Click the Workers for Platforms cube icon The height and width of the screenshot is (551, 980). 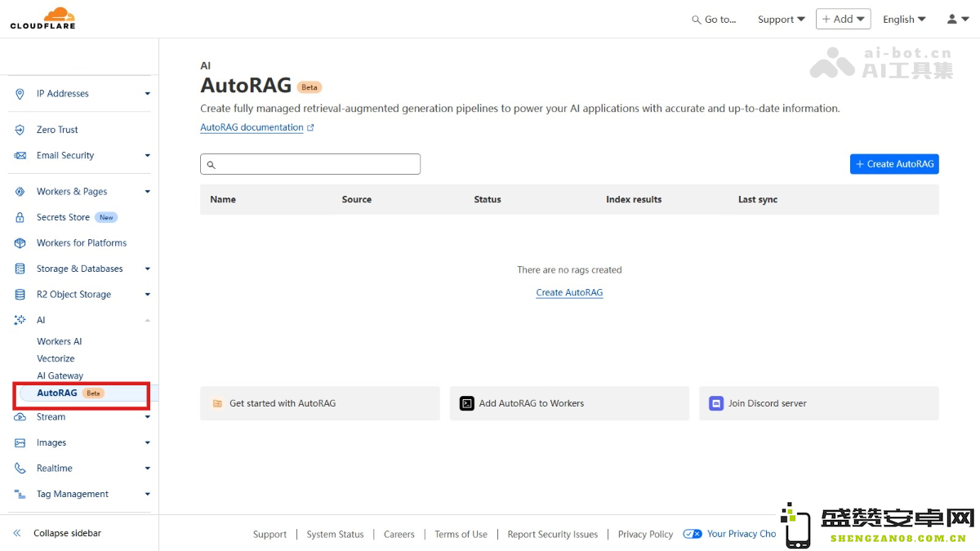(20, 243)
